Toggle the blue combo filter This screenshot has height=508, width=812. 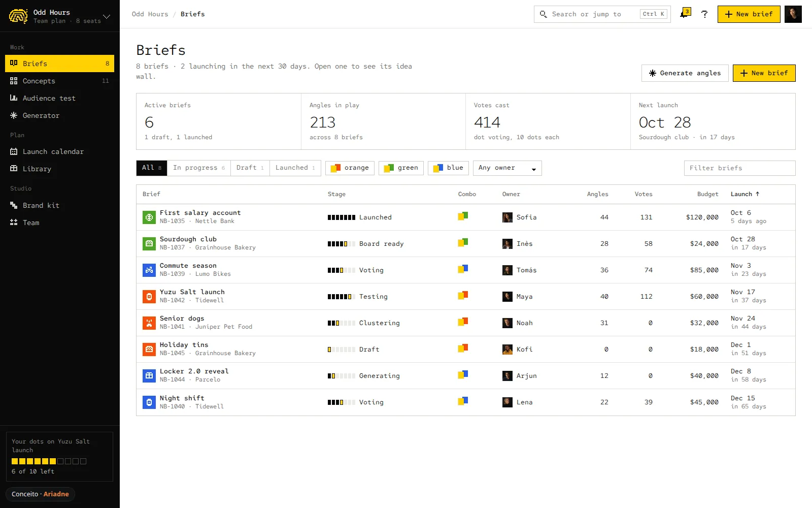448,168
